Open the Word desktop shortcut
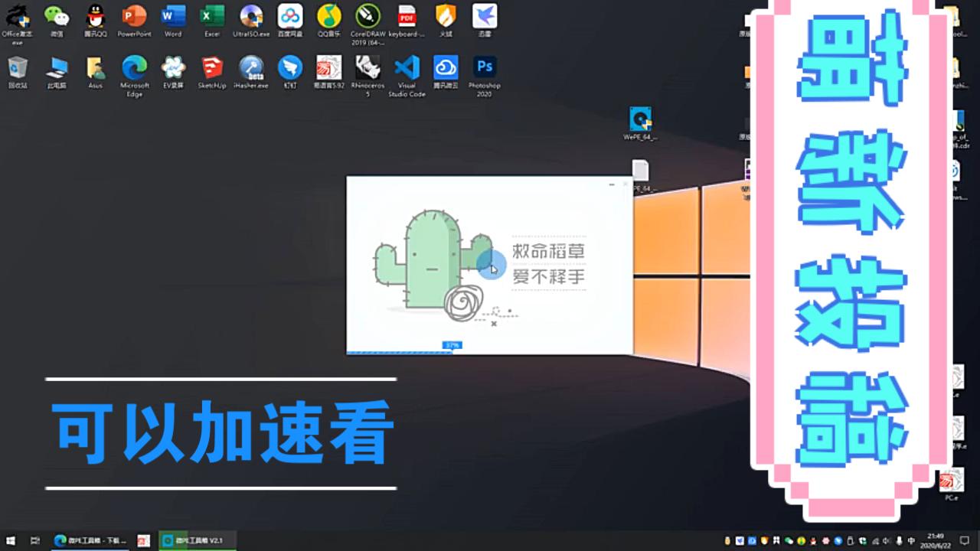The image size is (980, 551). 173,21
